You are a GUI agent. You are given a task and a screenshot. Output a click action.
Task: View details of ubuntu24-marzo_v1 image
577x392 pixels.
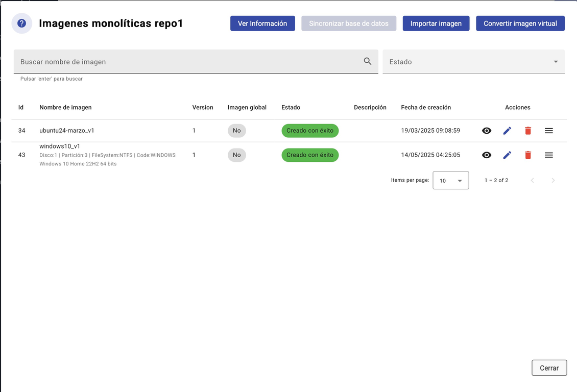[x=487, y=131]
